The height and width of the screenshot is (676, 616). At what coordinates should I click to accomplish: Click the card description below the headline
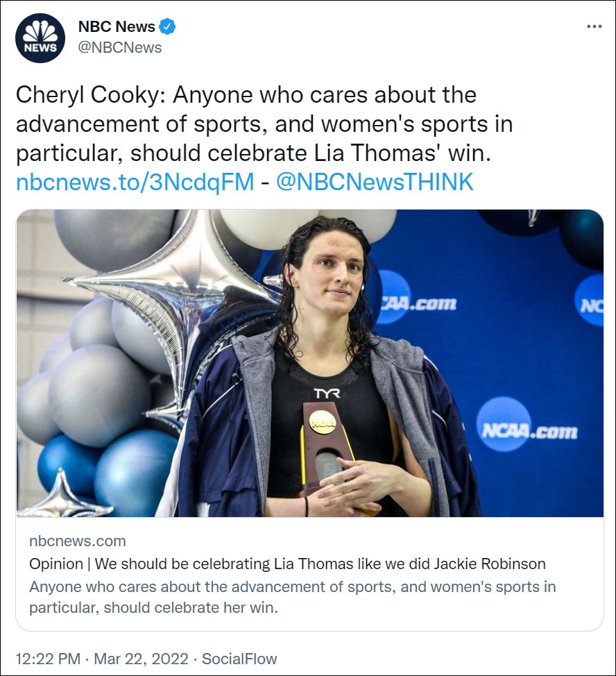click(x=292, y=597)
